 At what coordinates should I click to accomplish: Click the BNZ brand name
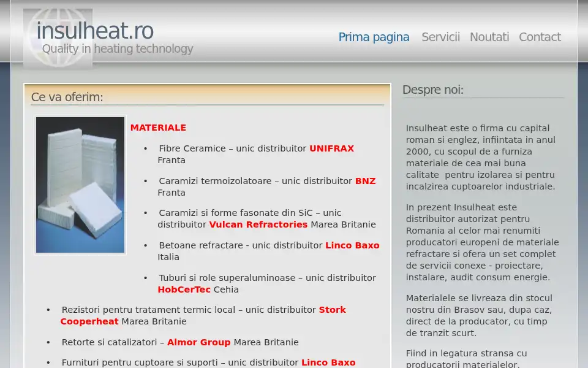365,180
